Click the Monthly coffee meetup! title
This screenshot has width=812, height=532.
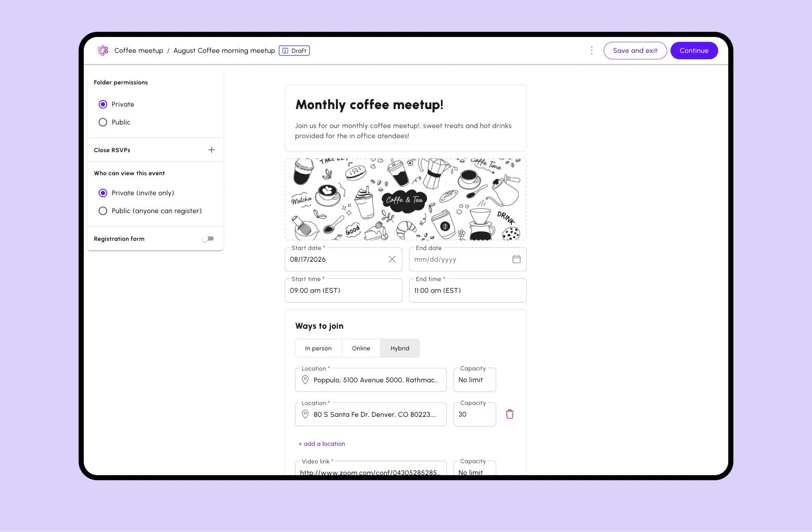[369, 105]
